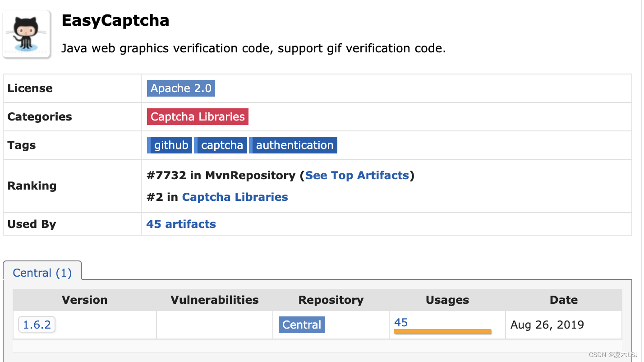
Task: Click the Vulnerabilities column header
Action: (214, 300)
